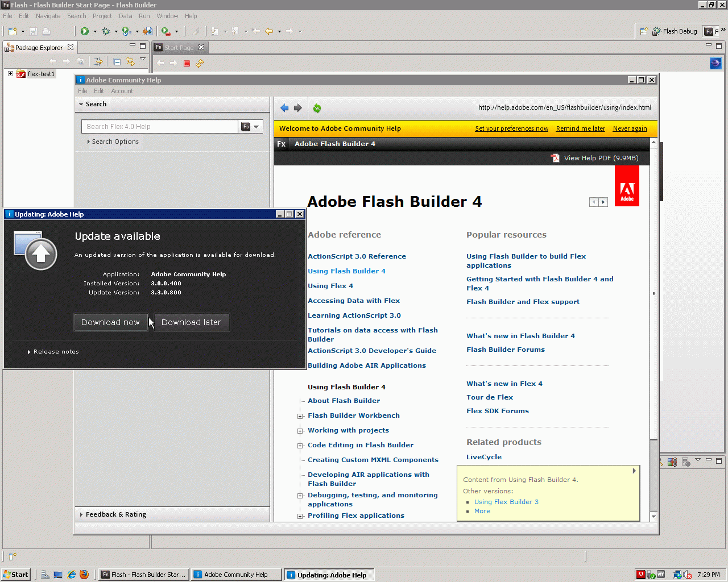
Task: Click the Run toolbar icon in Flash Builder
Action: 85,31
